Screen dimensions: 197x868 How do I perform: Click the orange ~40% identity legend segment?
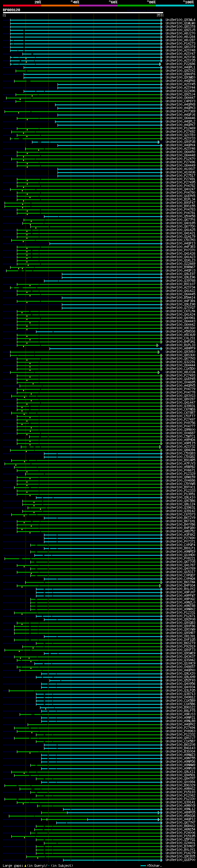click(x=60, y=6)
